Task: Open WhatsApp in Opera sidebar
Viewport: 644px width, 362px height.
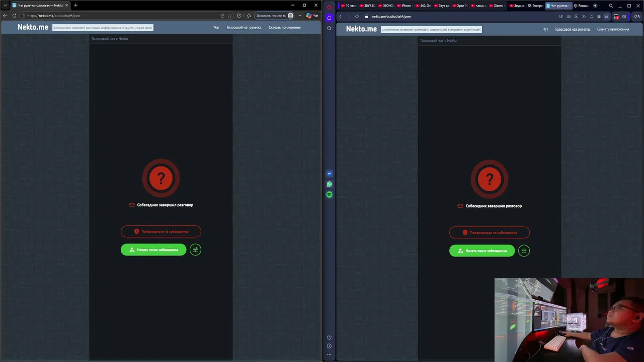Action: pyautogui.click(x=329, y=184)
